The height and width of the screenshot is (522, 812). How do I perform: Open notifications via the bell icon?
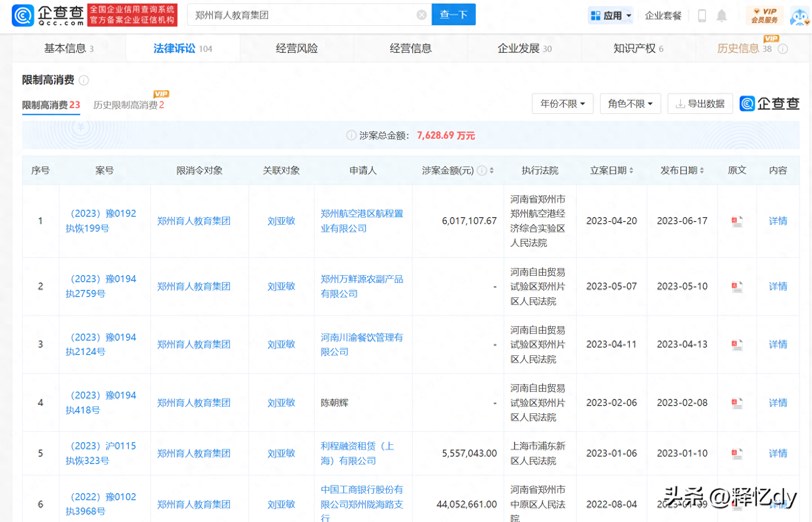pos(722,15)
